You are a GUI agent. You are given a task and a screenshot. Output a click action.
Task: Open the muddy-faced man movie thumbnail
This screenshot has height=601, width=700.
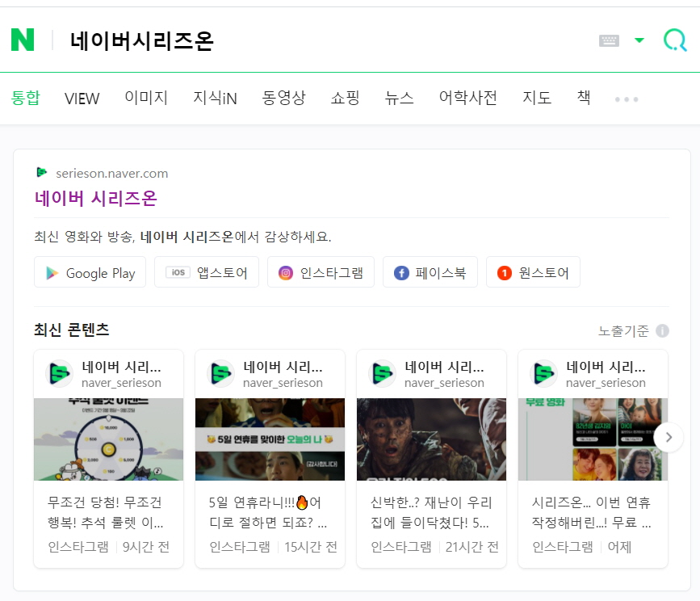[x=432, y=439]
